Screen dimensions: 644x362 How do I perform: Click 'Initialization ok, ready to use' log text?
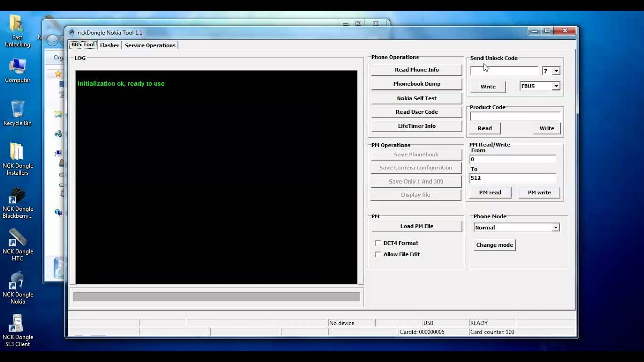point(121,84)
